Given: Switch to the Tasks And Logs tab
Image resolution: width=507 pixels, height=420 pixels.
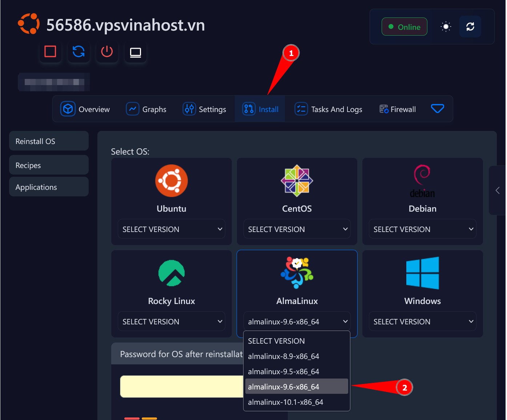Looking at the screenshot, I should click(328, 109).
